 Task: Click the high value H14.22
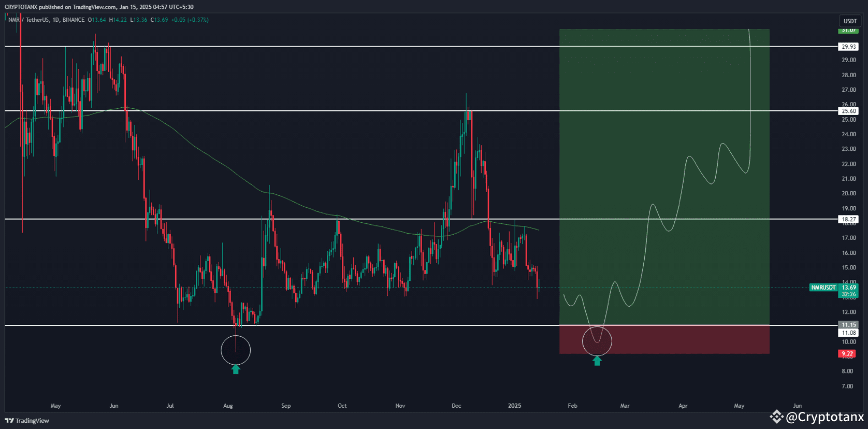tap(118, 20)
